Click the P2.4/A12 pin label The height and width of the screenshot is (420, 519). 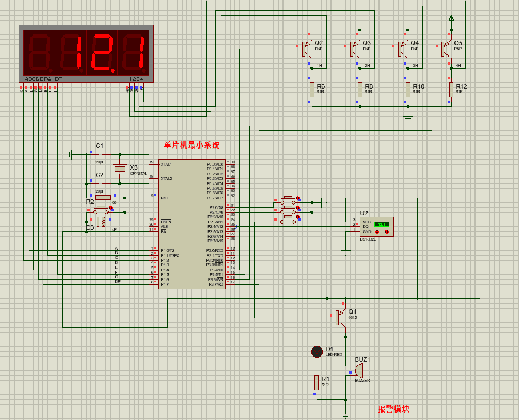click(215, 227)
